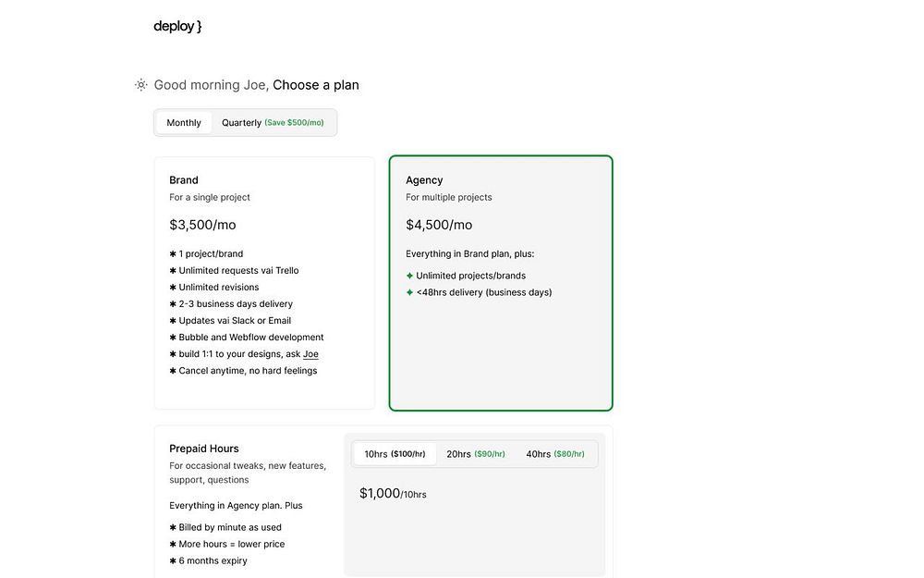
Task: Click the sun icon beside the greeting
Action: coord(141,85)
